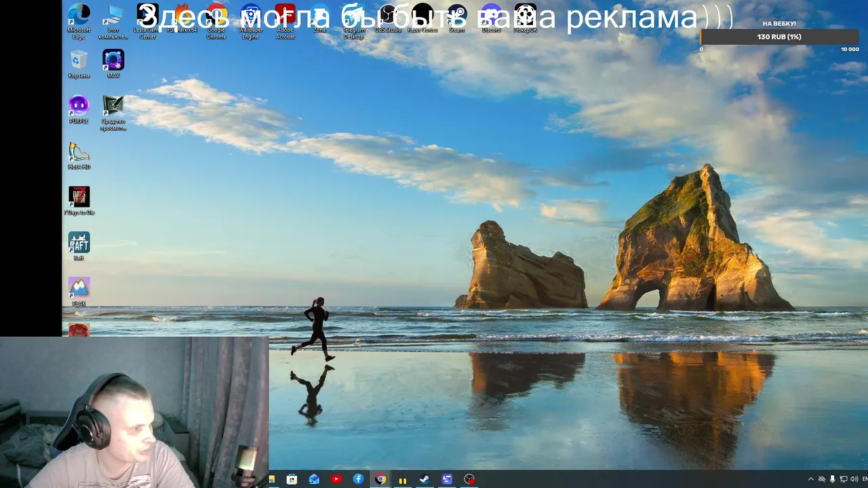Launch 7 Days to Die shortcut
This screenshot has height=488, width=868.
point(79,201)
